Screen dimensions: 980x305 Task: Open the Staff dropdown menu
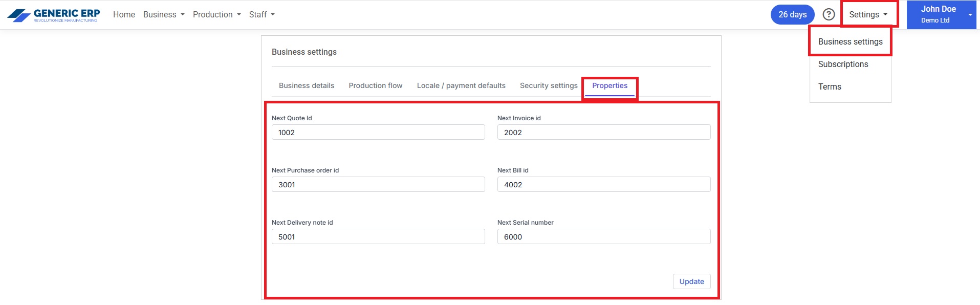pos(262,14)
